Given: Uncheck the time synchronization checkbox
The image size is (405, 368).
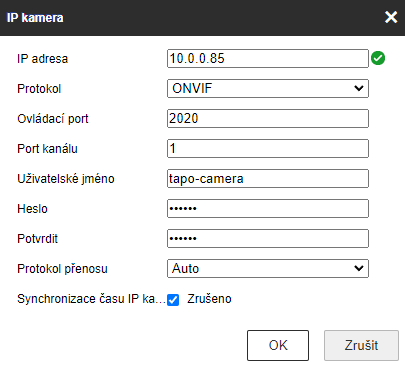Looking at the screenshot, I should (x=173, y=300).
